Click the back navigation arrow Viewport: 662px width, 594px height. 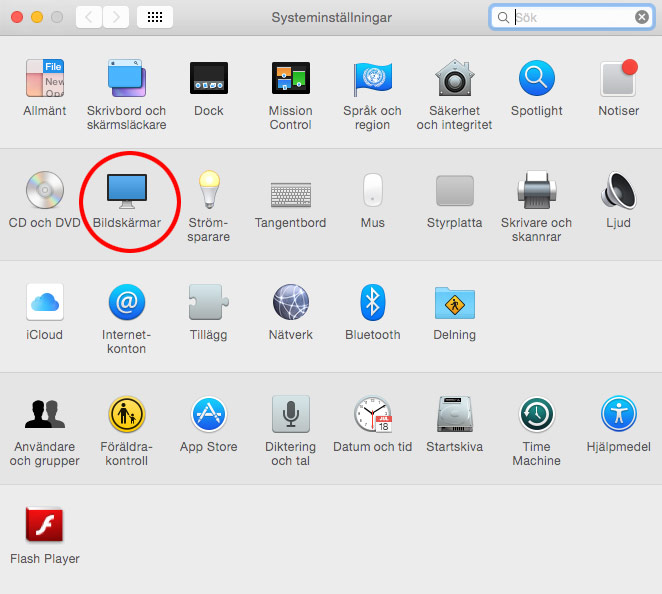coord(89,17)
